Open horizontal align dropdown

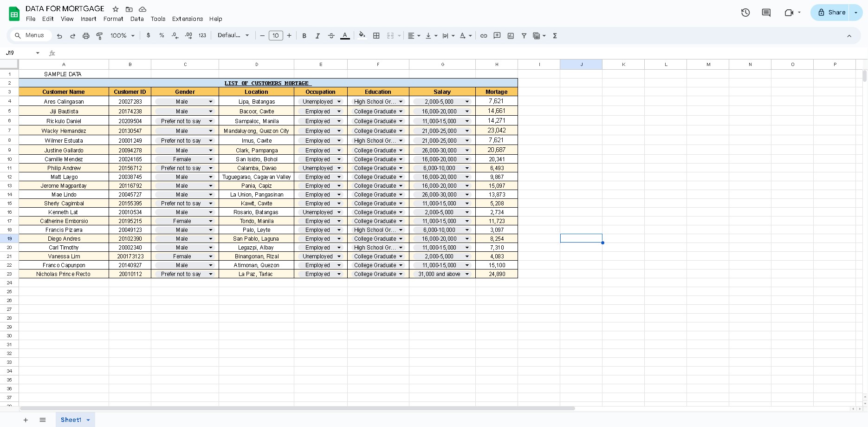(x=414, y=36)
